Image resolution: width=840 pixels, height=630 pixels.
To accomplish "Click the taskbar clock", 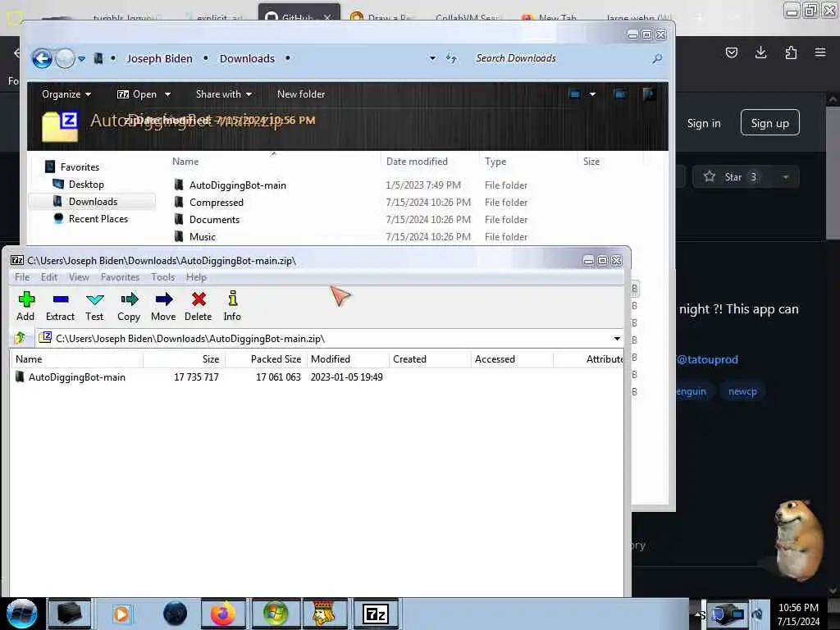I will 798,614.
